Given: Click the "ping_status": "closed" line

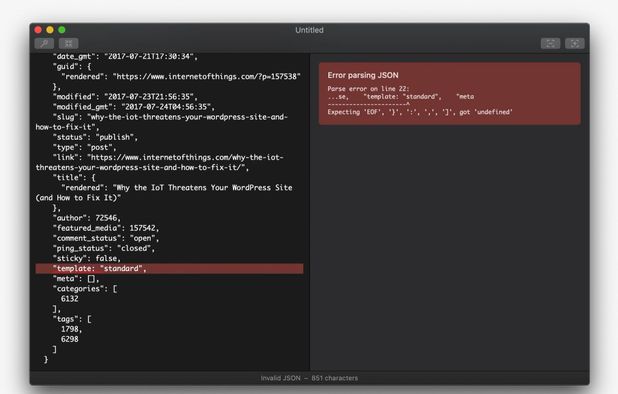Looking at the screenshot, I should (104, 248).
